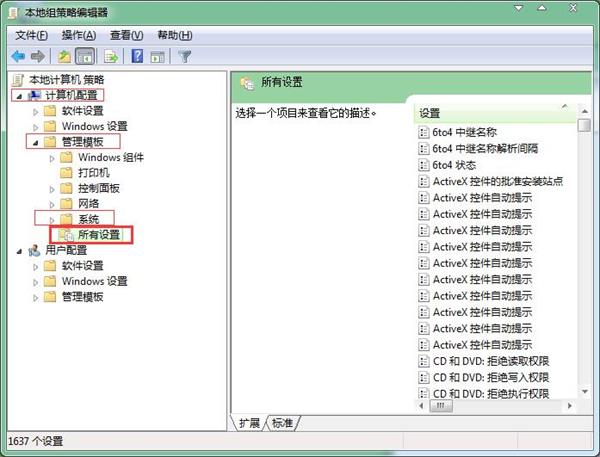Select the 6to4 状态 setting
The image size is (600, 457).
pyautogui.click(x=454, y=165)
